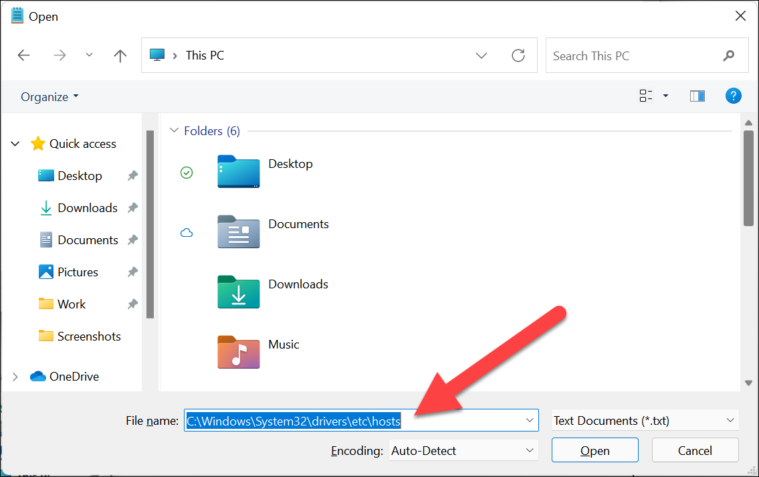
Task: Click the green synced status checkmark by Desktop
Action: [x=186, y=172]
